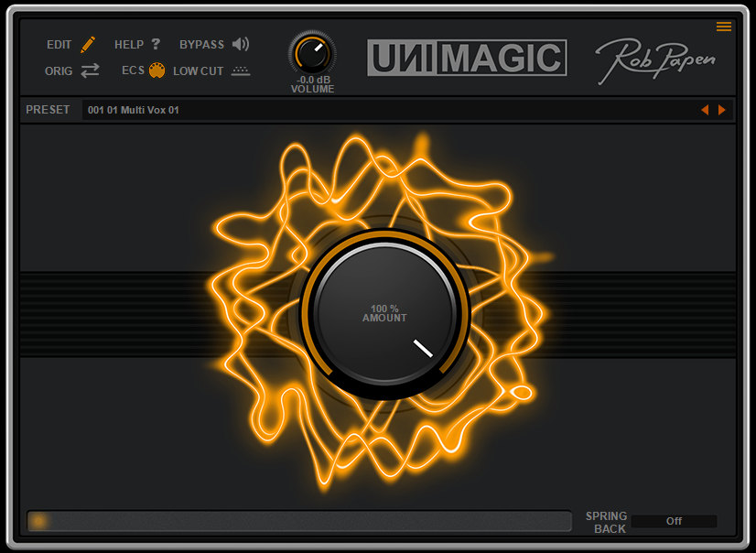The height and width of the screenshot is (553, 756).
Task: Click the Orig swap arrows icon
Action: pyautogui.click(x=89, y=70)
